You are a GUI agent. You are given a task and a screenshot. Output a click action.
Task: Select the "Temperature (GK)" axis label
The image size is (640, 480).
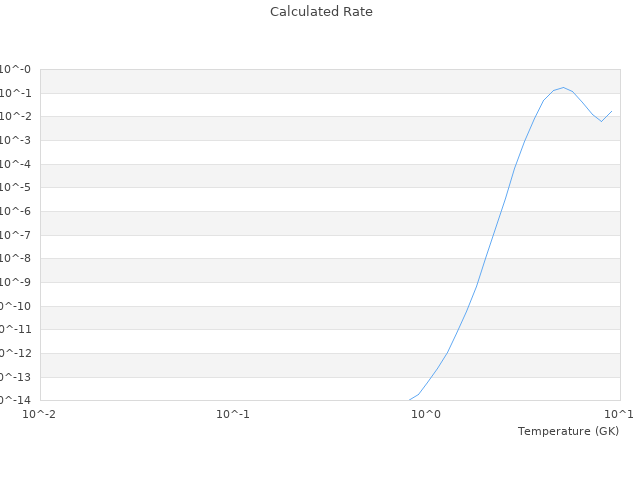568,431
